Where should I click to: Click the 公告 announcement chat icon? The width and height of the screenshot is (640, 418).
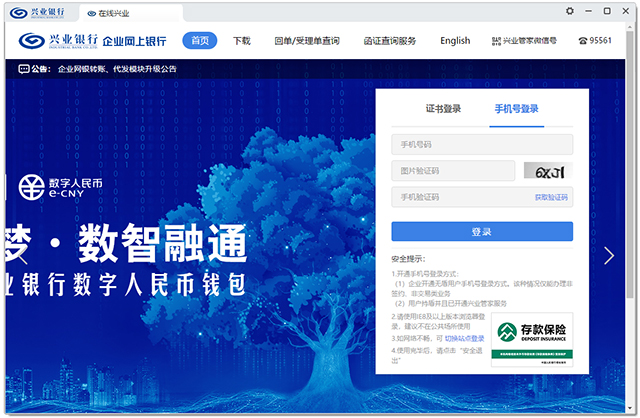click(x=24, y=70)
